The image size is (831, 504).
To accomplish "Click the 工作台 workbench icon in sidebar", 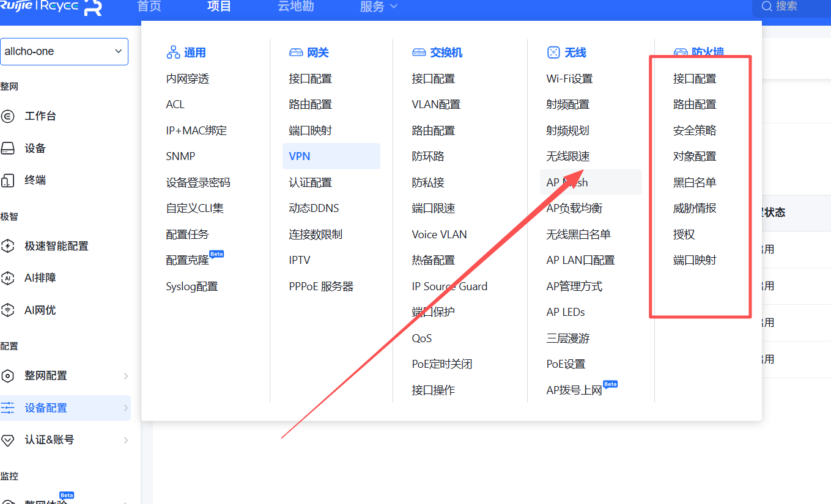I will point(8,116).
